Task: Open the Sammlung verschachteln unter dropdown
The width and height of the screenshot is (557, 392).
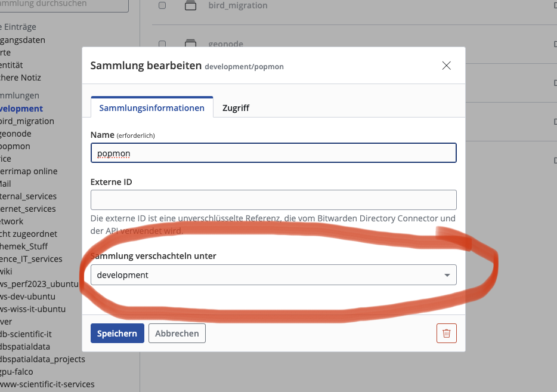Action: (273, 275)
